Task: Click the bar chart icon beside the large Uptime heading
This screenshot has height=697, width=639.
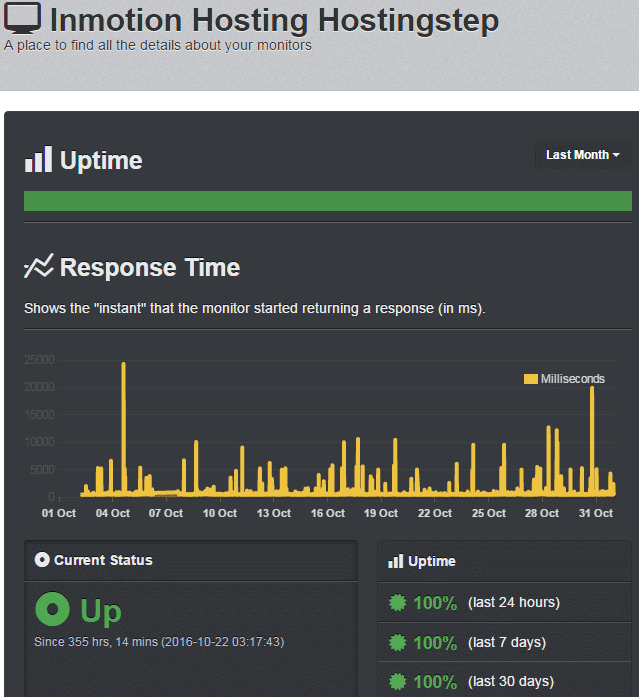Action: [38, 159]
